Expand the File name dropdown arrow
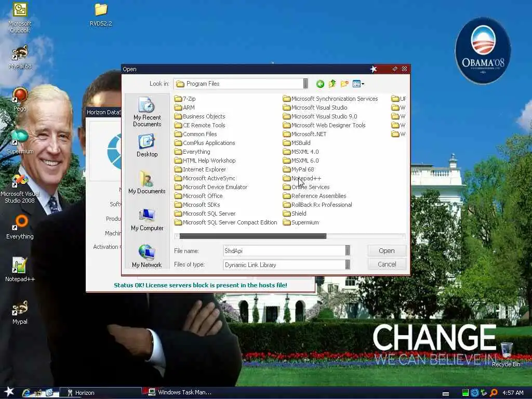The width and height of the screenshot is (532, 399). [348, 250]
